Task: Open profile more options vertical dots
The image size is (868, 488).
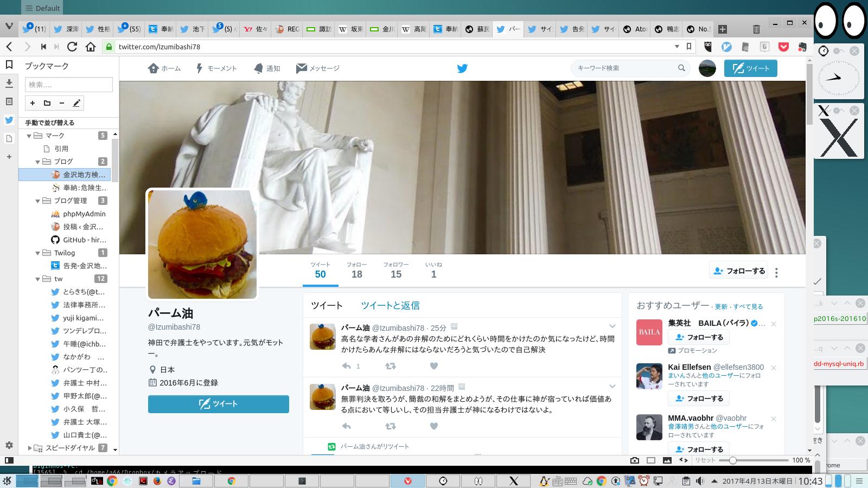Action: (776, 273)
